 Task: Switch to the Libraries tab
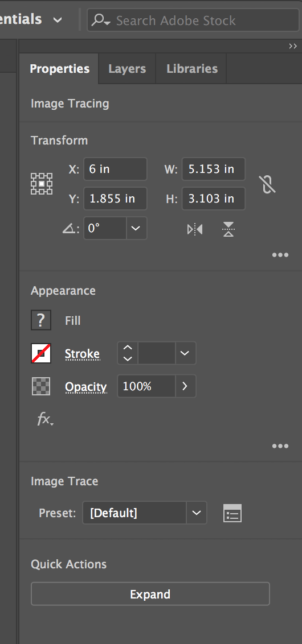191,69
